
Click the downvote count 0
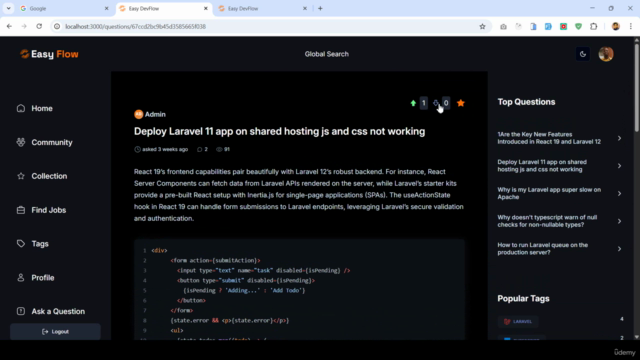446,103
